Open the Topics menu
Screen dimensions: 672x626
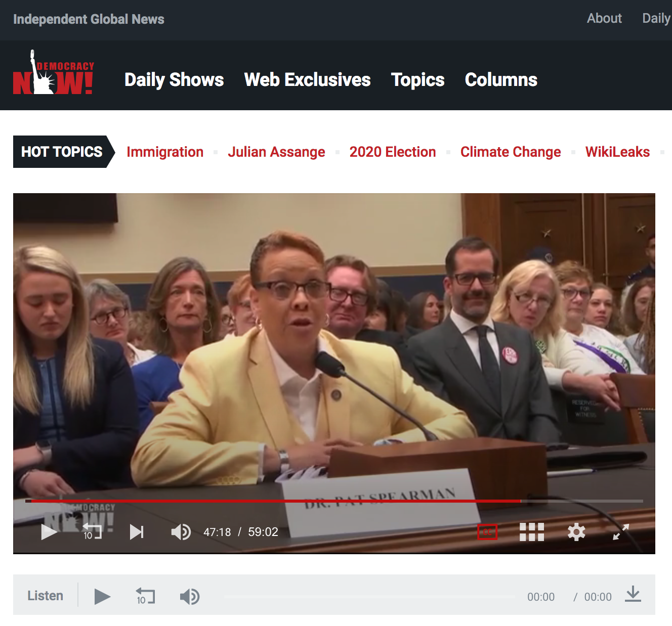[417, 80]
